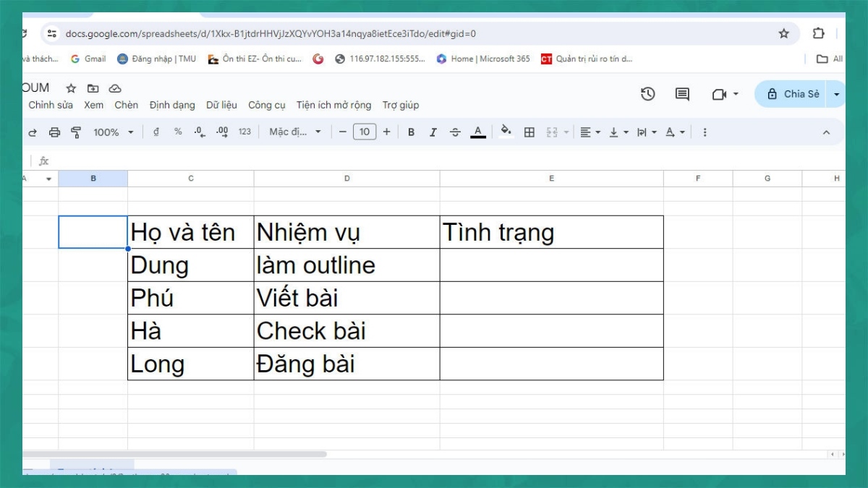Open the Chèn menu
Viewport: 868px width, 488px height.
pyautogui.click(x=126, y=105)
